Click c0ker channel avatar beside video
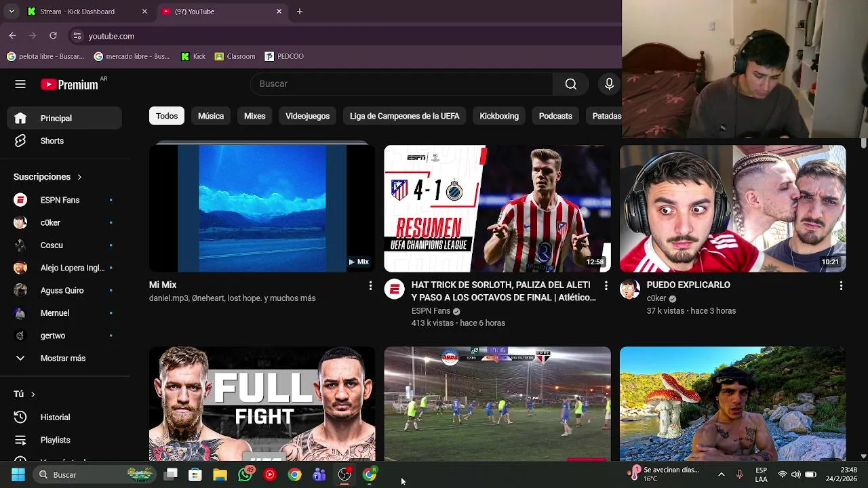The image size is (868, 488). pos(630,289)
